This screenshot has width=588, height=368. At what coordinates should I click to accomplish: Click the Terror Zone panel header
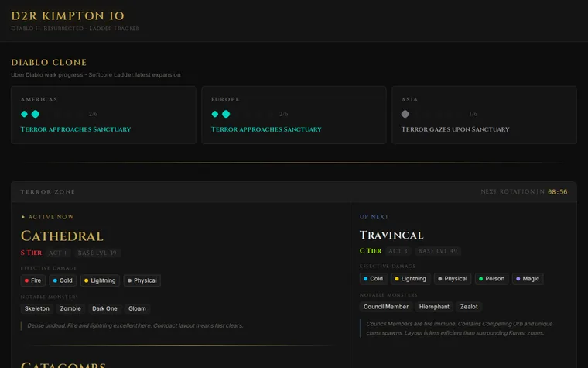click(294, 192)
